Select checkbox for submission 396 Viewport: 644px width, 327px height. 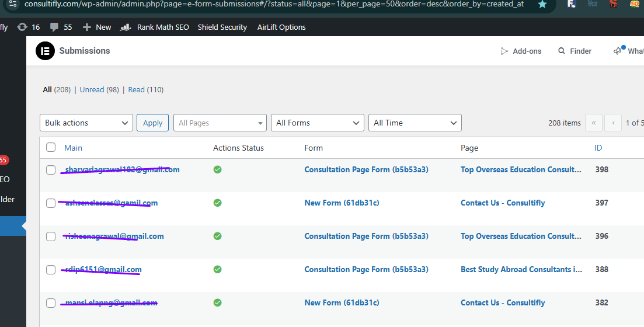click(51, 236)
